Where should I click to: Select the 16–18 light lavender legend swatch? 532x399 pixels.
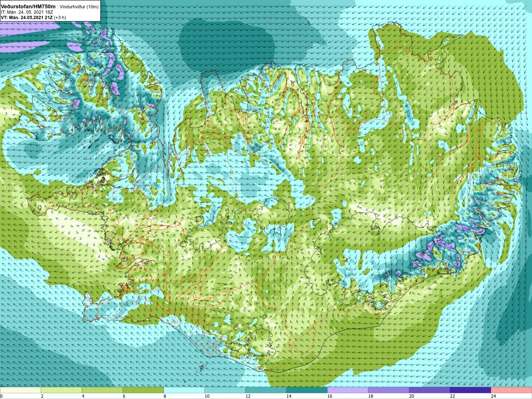tap(348, 391)
